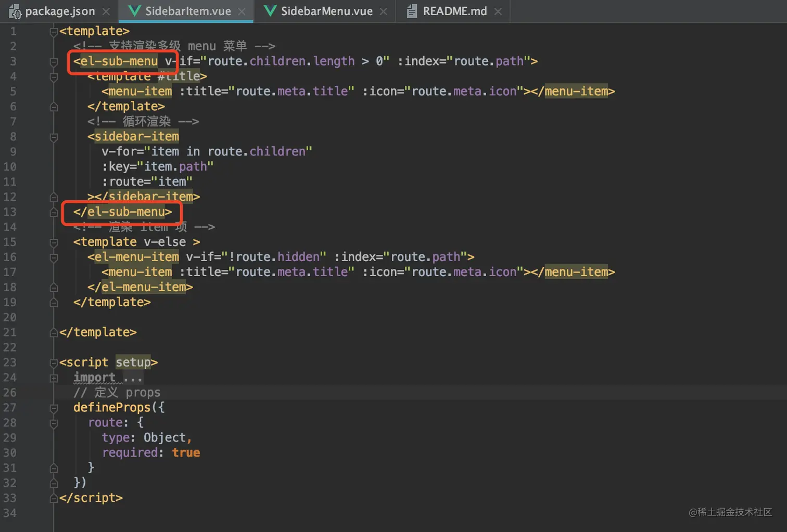Click 'Object' on line 29

click(165, 438)
